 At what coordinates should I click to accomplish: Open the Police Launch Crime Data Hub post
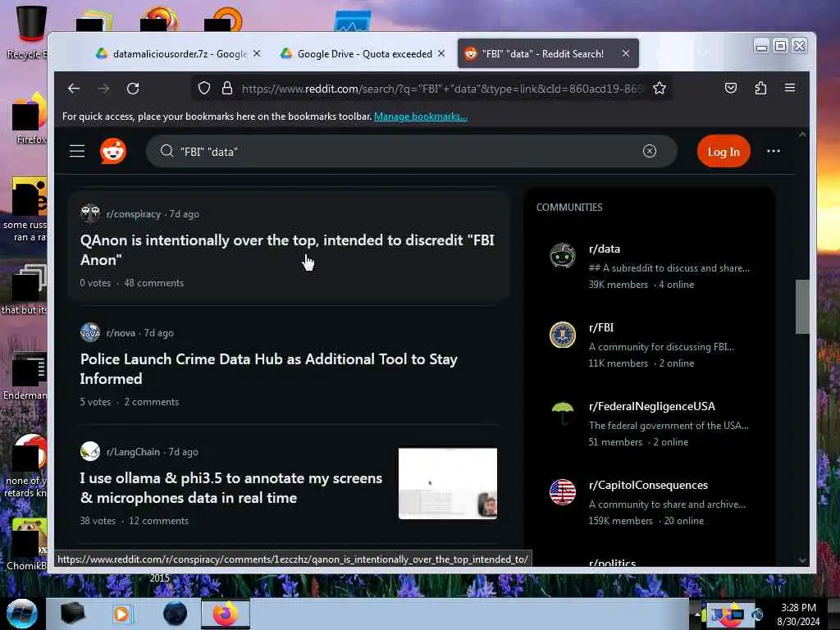[x=268, y=368]
